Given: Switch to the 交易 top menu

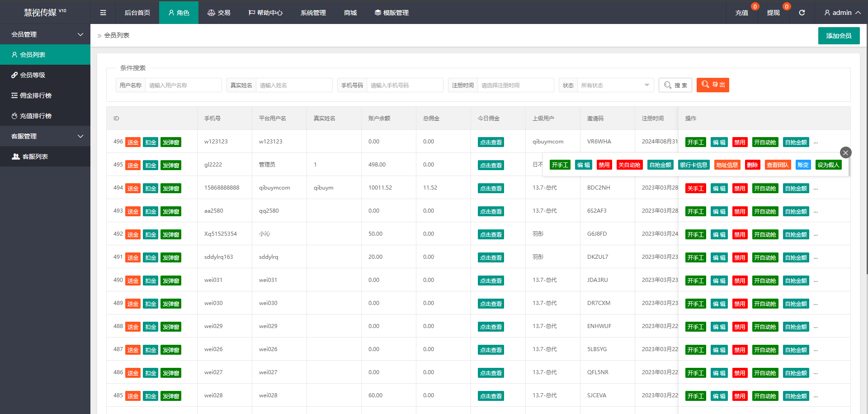Looking at the screenshot, I should click(x=219, y=13).
